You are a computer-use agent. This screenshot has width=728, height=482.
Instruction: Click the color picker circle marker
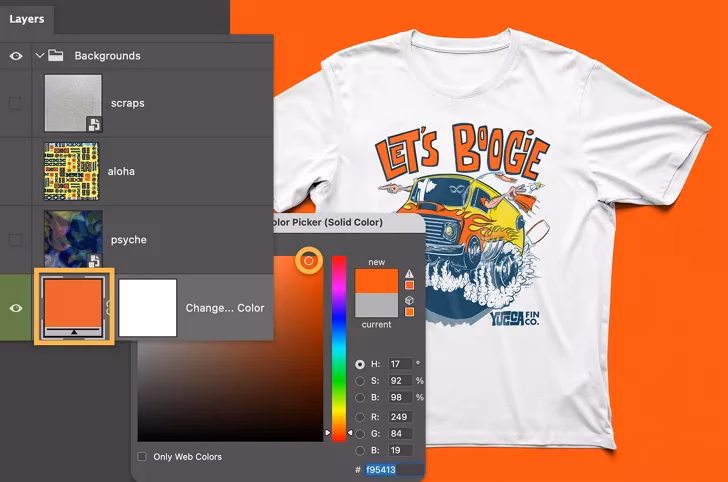(309, 261)
